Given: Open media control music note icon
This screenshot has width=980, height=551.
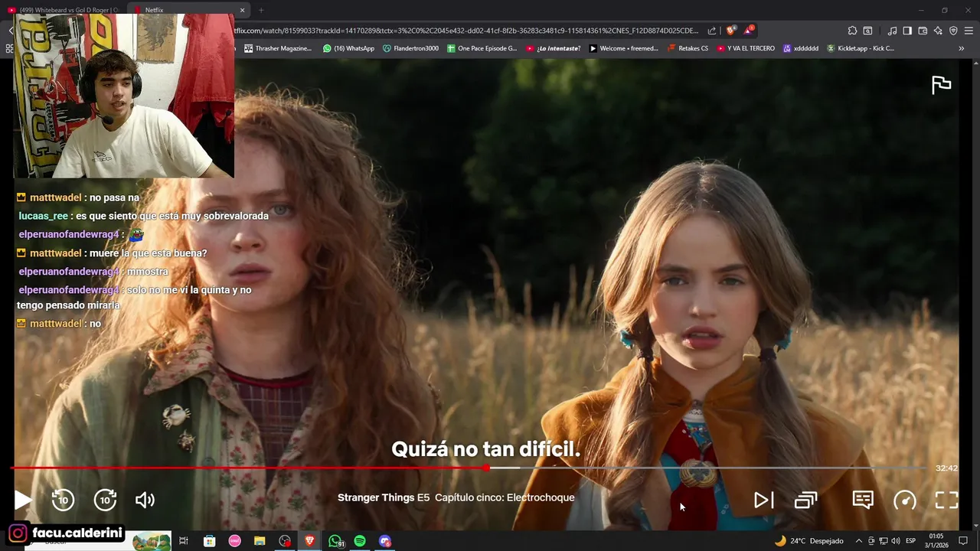Looking at the screenshot, I should tap(892, 31).
